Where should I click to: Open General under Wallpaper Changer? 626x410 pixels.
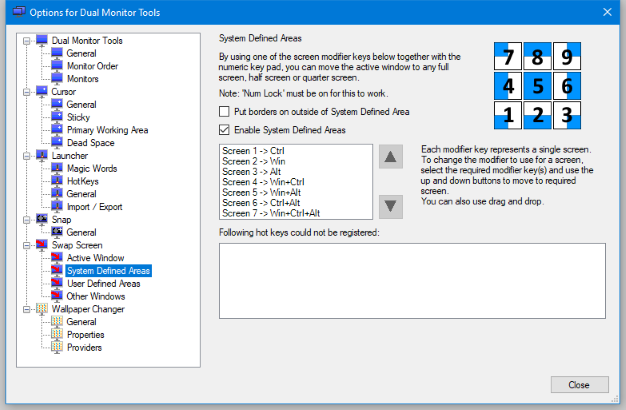pos(81,321)
